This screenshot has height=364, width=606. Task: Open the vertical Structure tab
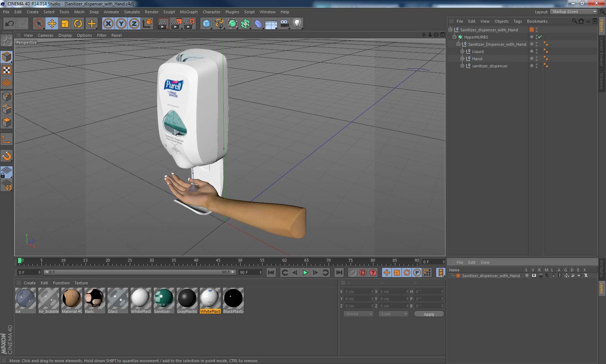coord(602,81)
